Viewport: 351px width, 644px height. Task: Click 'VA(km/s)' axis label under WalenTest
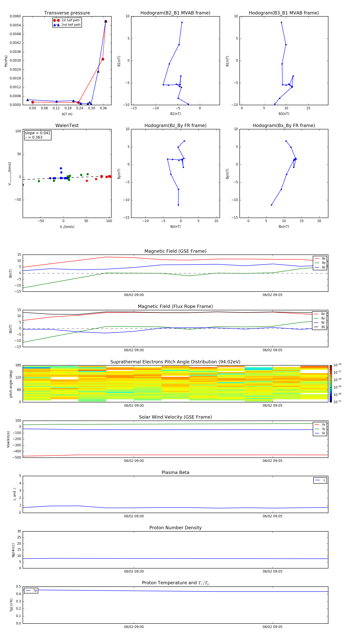coord(67,227)
